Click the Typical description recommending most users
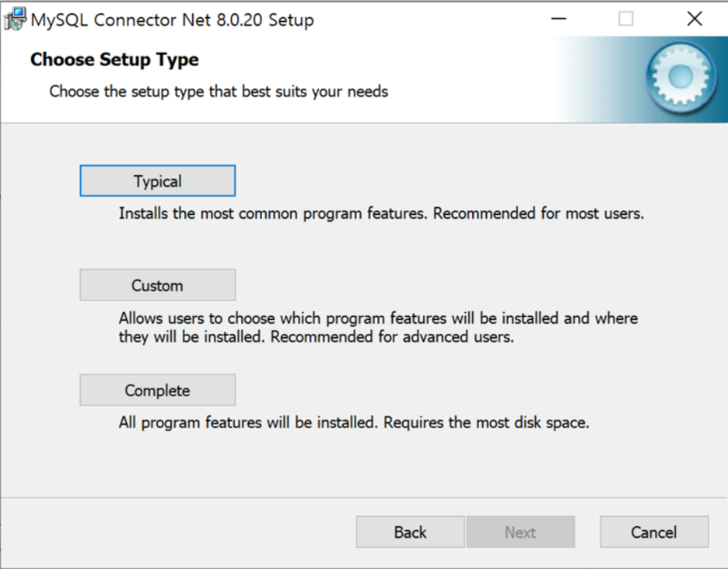 click(x=381, y=213)
